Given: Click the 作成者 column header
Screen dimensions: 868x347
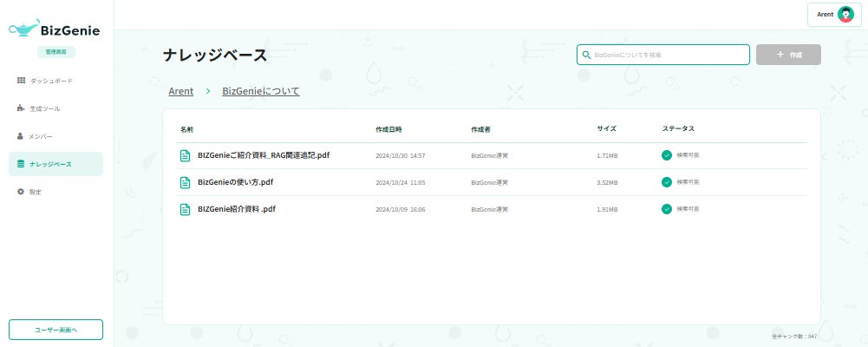Looking at the screenshot, I should (480, 129).
